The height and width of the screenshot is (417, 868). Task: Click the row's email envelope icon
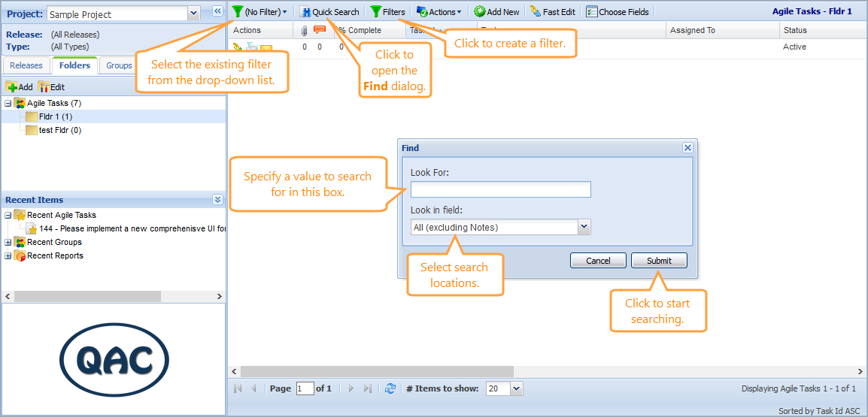click(x=266, y=48)
